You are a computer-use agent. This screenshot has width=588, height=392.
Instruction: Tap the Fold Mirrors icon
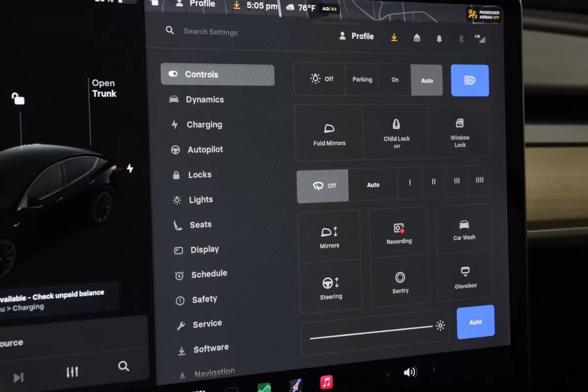329,129
